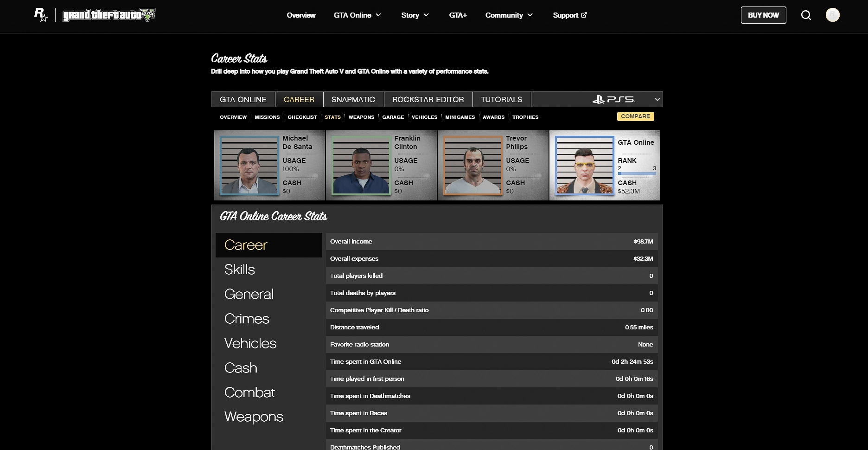Expand the GTA Online nav menu
Viewport: 868px width, 450px height.
(x=357, y=15)
